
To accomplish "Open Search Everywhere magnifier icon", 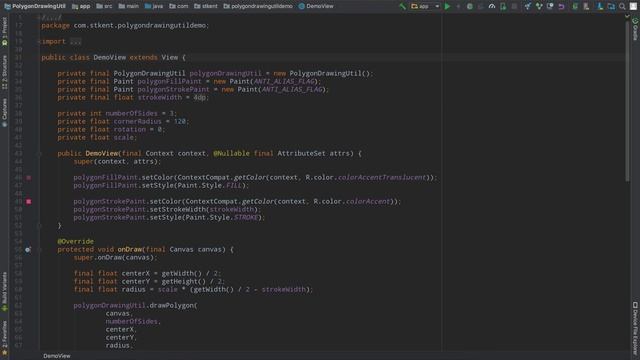I will point(622,7).
